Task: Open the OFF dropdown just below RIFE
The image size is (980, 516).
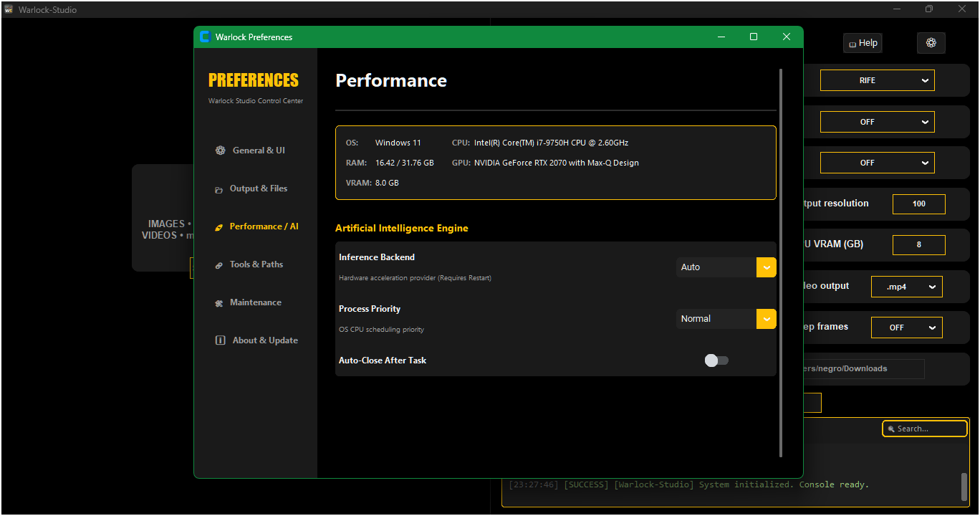Action: tap(878, 122)
